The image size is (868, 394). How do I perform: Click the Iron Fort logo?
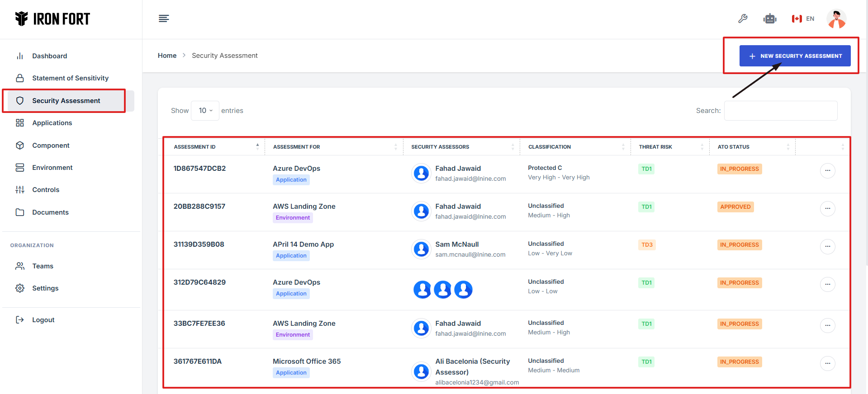[x=52, y=19]
